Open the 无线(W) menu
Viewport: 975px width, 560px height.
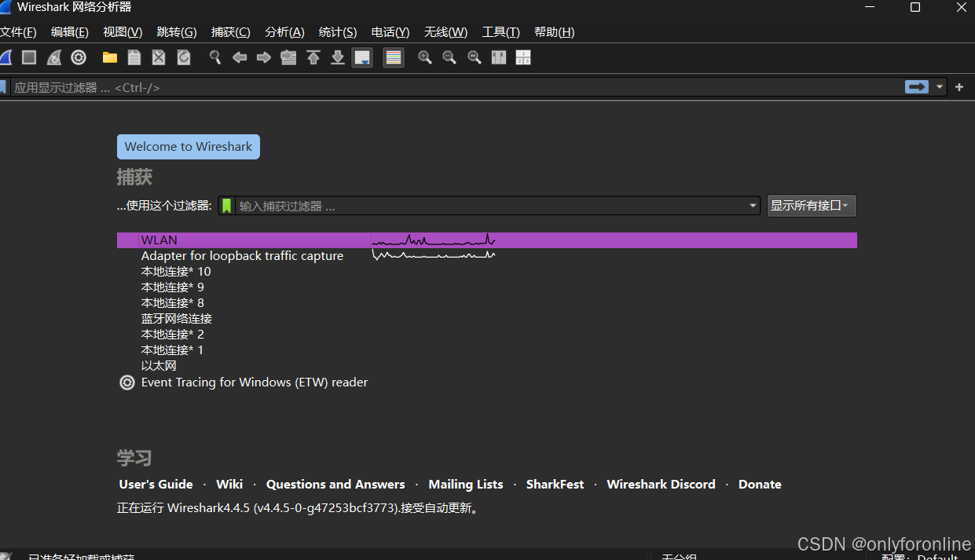point(445,32)
